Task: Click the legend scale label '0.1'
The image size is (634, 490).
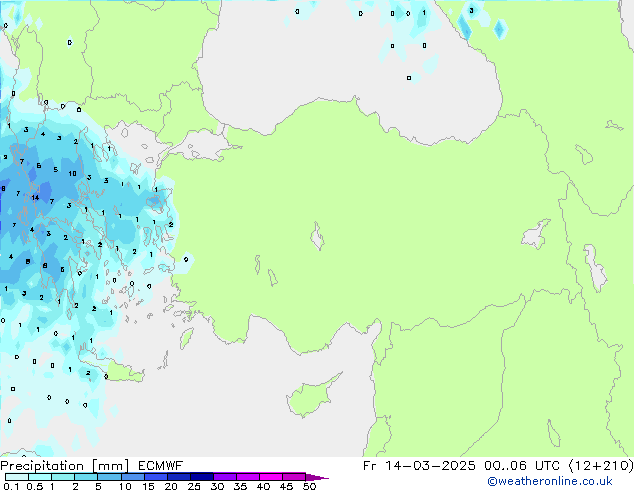Action: pos(11,486)
